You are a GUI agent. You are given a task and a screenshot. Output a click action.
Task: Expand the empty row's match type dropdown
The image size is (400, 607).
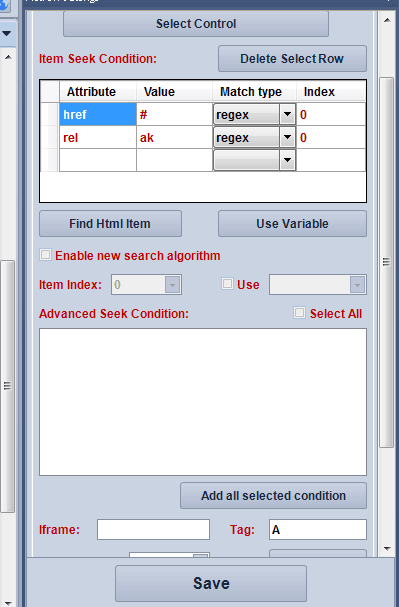coord(287,160)
